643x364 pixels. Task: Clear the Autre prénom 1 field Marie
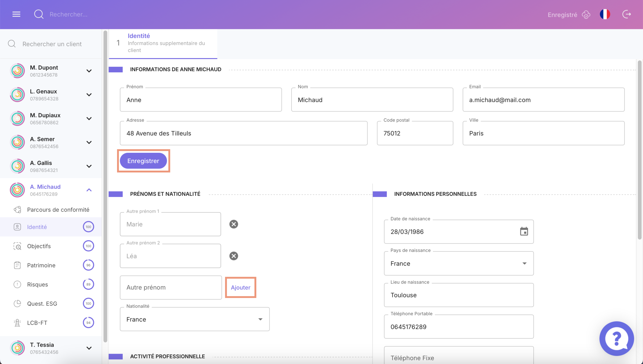point(233,224)
